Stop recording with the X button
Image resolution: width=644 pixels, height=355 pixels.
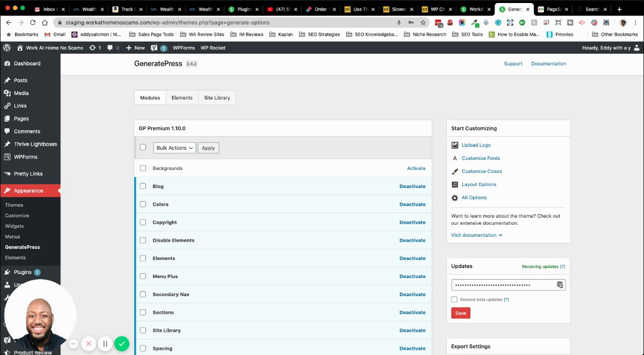[89, 344]
